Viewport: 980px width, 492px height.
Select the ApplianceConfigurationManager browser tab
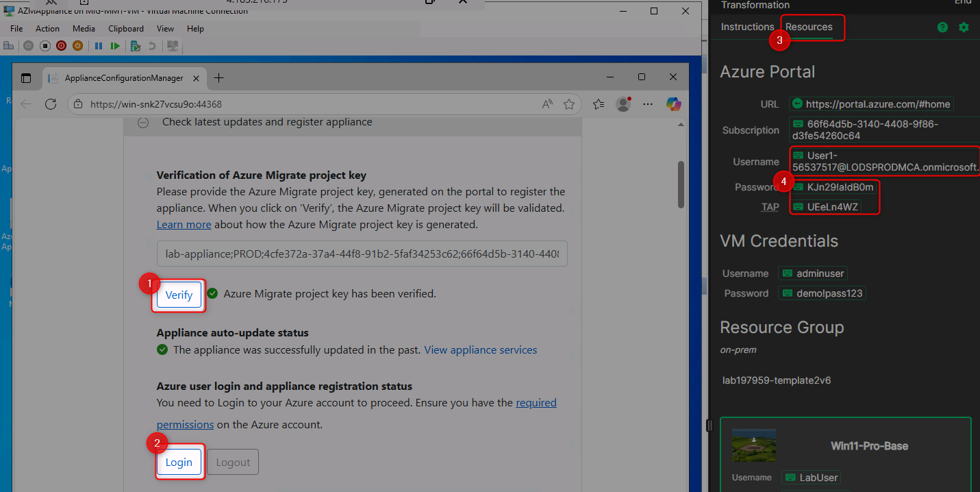(x=124, y=78)
